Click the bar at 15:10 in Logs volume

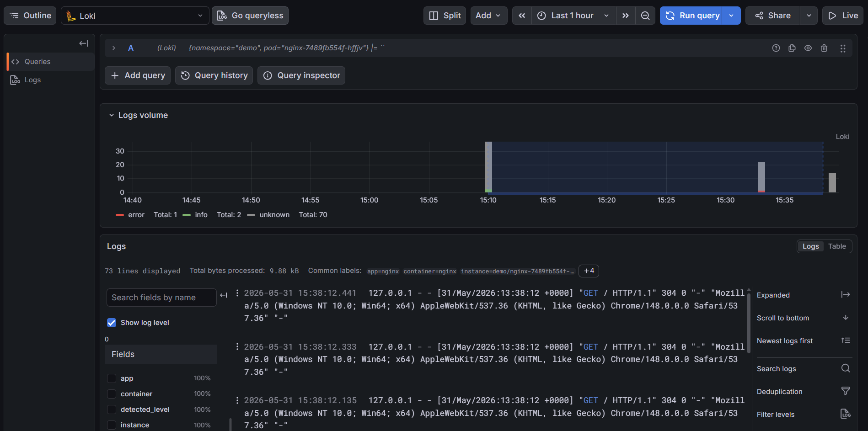coord(488,167)
